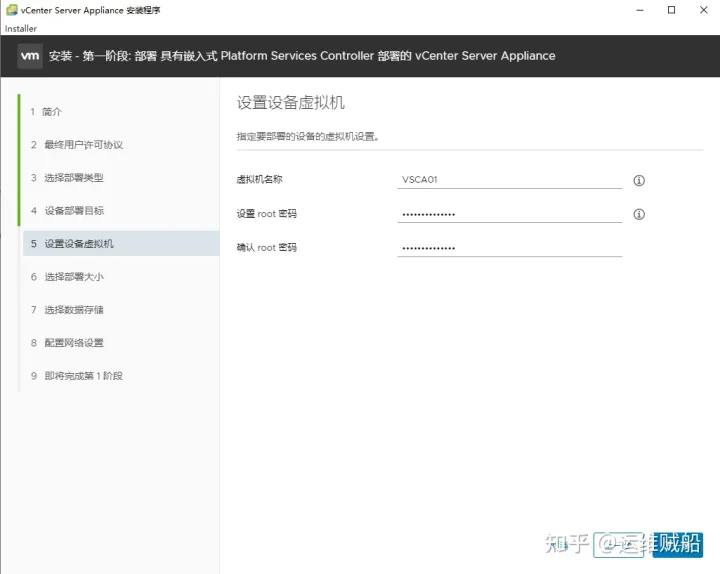Open info tooltip beside 设置 root 密码 field

(639, 214)
